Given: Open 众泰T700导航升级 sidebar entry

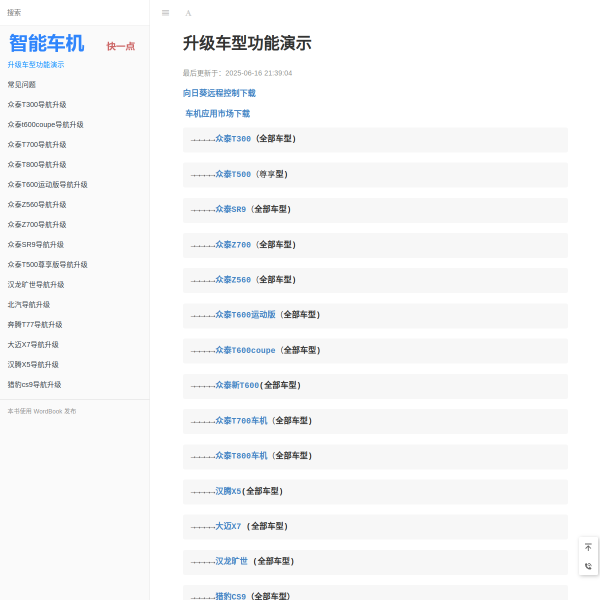Looking at the screenshot, I should pyautogui.click(x=37, y=145).
